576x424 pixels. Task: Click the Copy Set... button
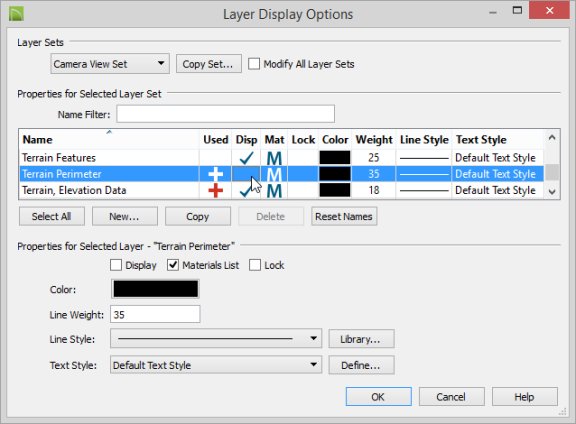click(x=208, y=64)
